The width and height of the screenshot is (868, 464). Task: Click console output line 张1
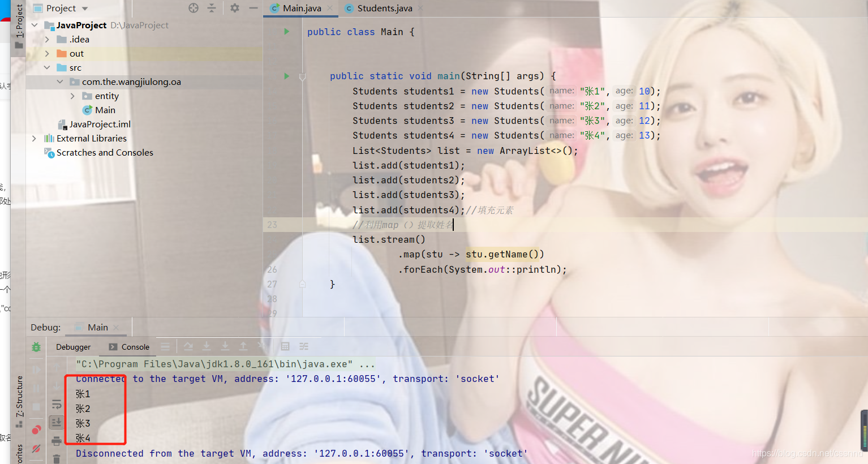pos(83,394)
